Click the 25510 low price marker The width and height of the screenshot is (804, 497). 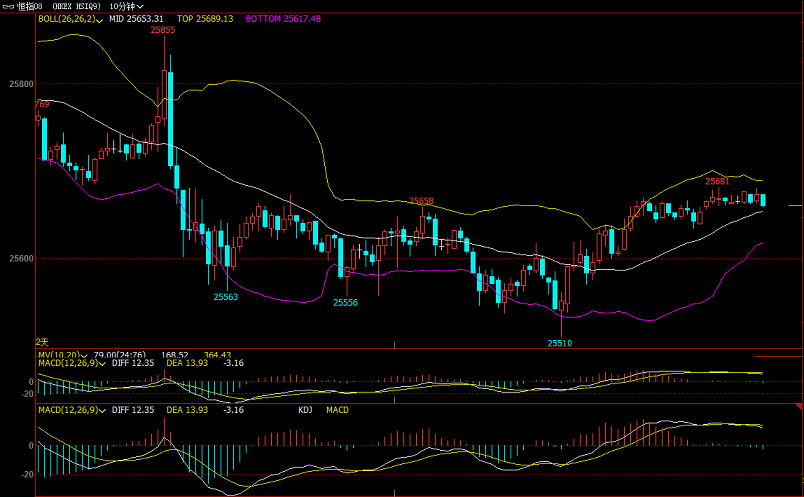pos(559,343)
